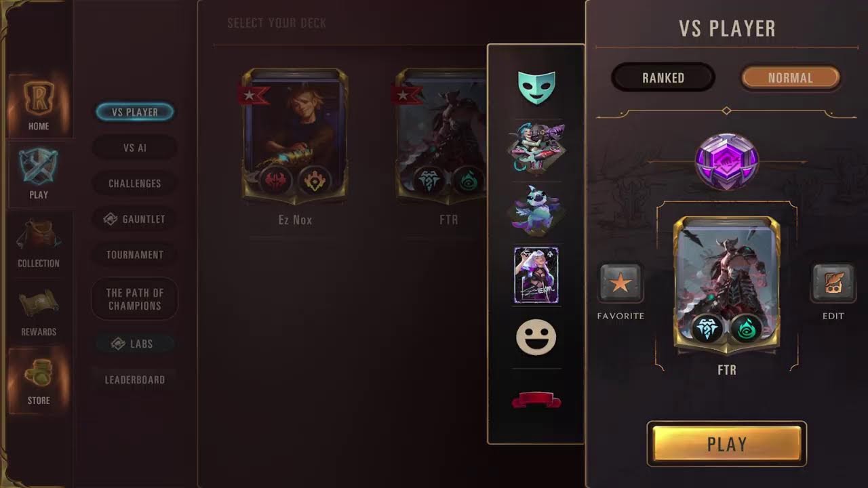Open the Gauntlet menu item
Viewport: 868px width, 488px height.
135,219
